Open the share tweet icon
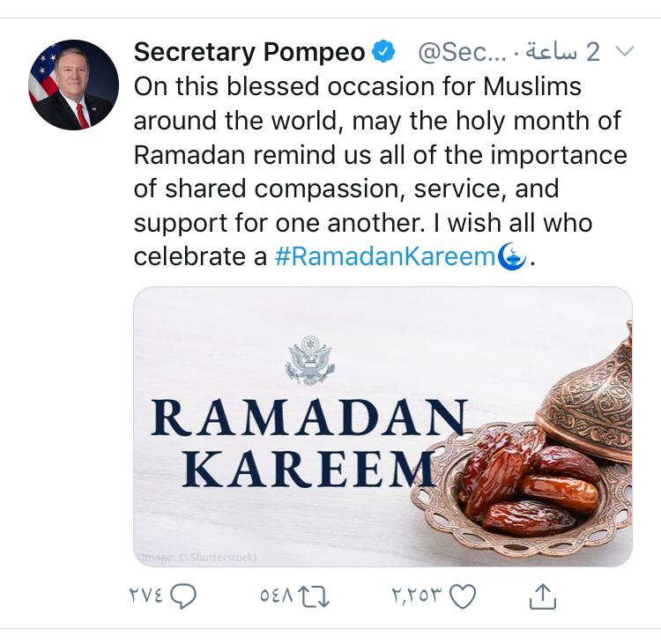The width and height of the screenshot is (661, 644). click(x=543, y=596)
